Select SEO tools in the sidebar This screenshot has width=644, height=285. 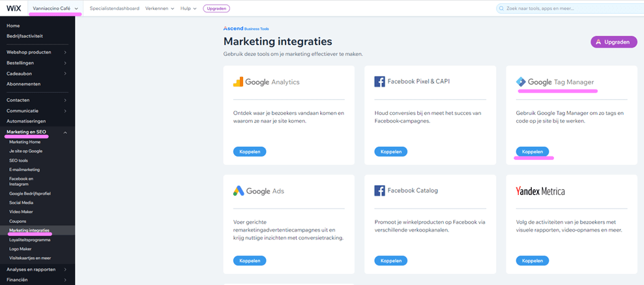(18, 160)
